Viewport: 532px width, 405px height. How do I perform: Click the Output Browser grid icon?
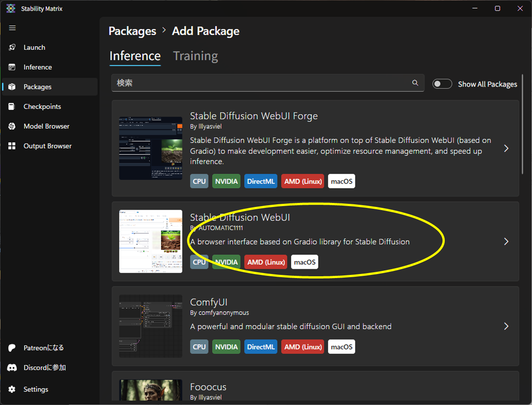pos(12,146)
